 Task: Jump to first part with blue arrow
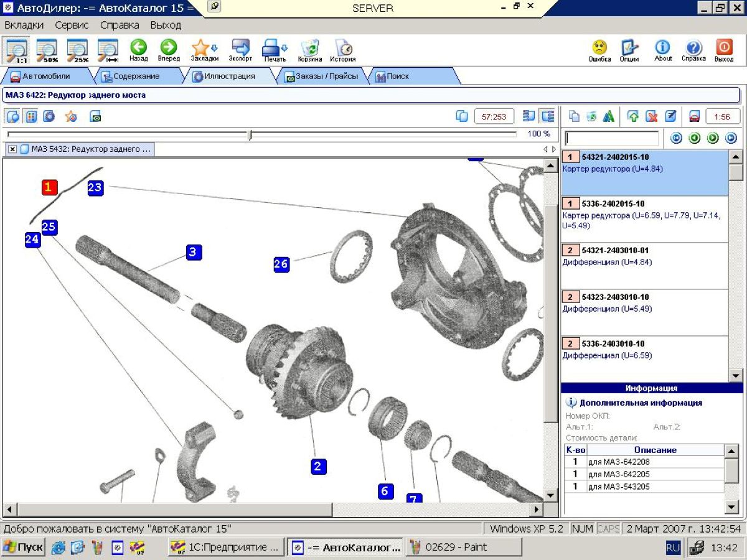676,138
